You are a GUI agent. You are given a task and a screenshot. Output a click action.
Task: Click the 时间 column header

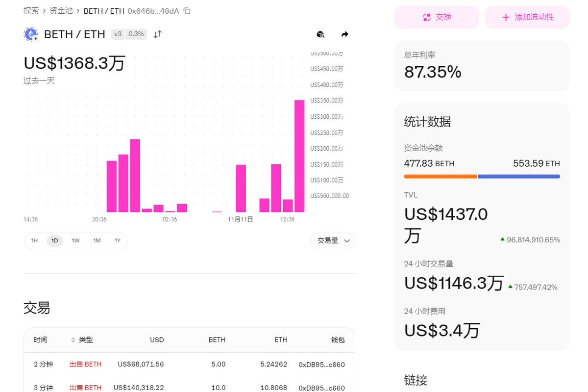40,340
